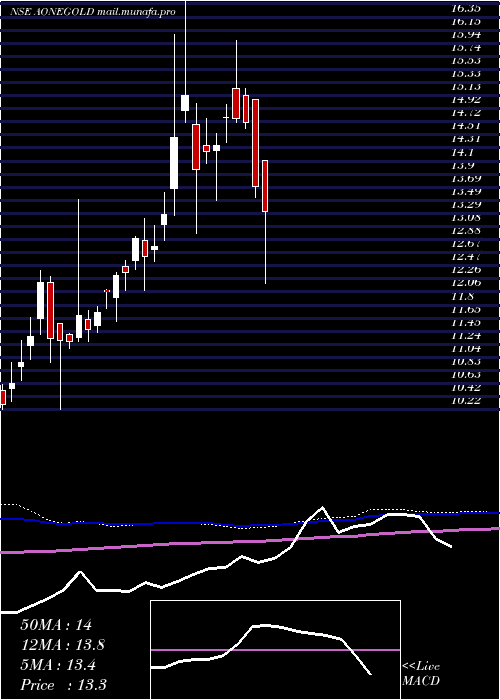Click the 12.67 price axis label
Image resolution: width=500 pixels, height=700 pixels.
(466, 243)
